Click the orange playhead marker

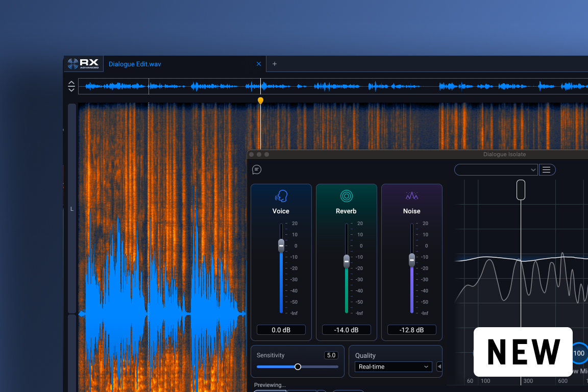(x=260, y=101)
